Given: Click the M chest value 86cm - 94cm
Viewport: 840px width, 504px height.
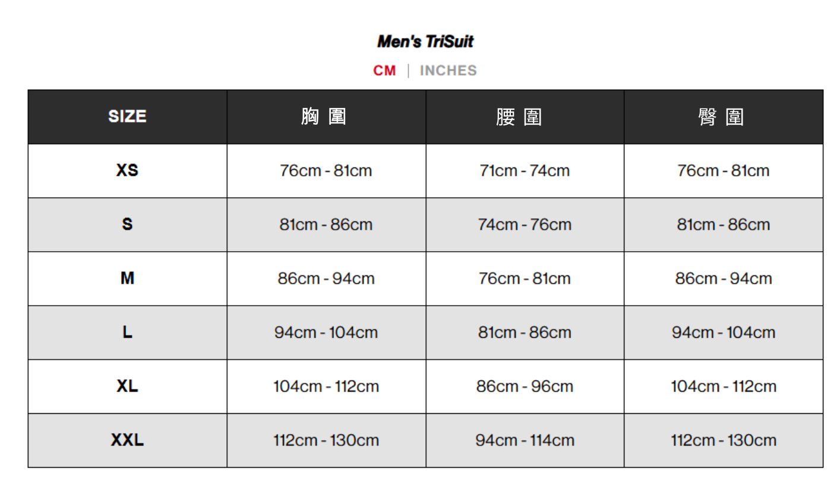Looking at the screenshot, I should point(326,278).
